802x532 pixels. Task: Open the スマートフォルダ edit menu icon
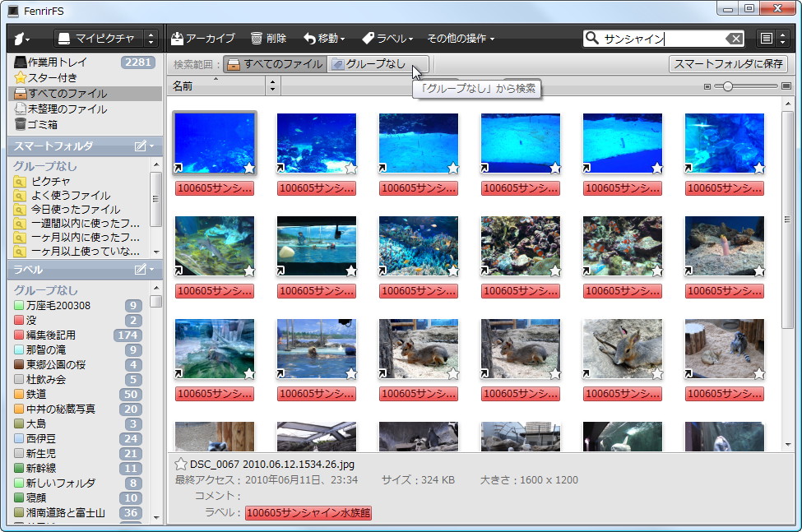pos(144,146)
